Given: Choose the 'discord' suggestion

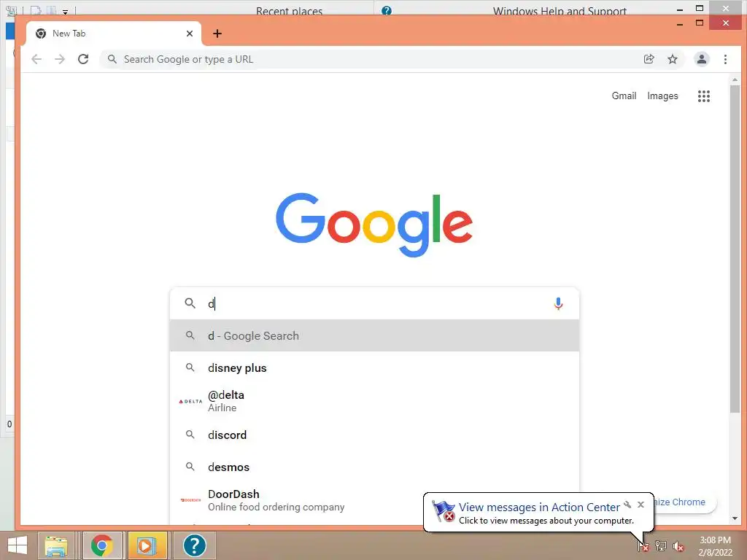Looking at the screenshot, I should click(x=374, y=435).
